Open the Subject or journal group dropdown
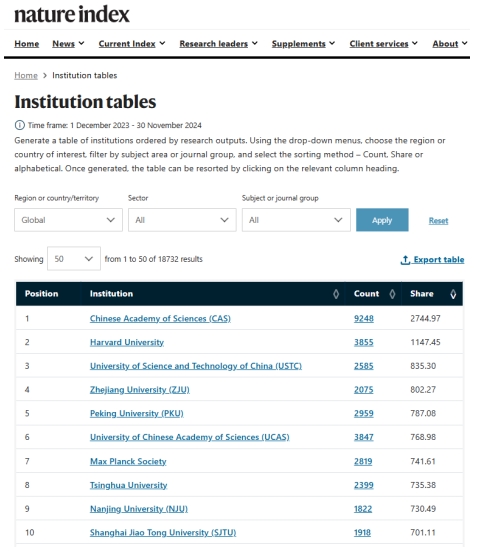The height and width of the screenshot is (553, 490). click(x=296, y=220)
